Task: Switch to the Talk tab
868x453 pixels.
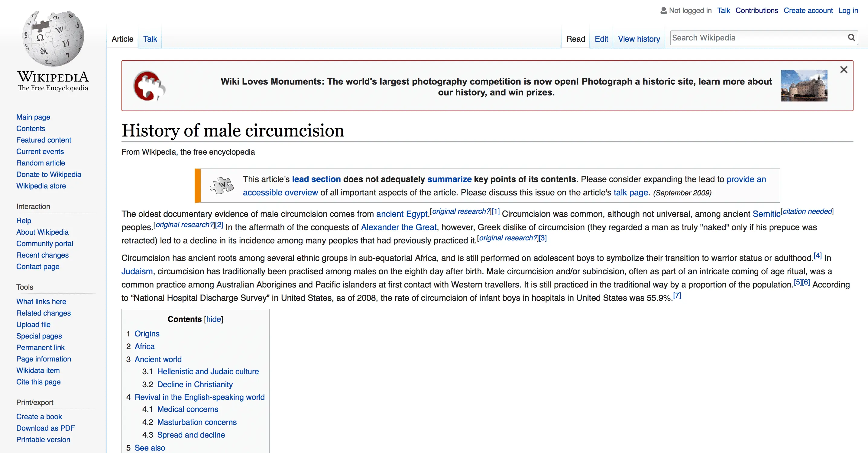Action: pos(150,39)
